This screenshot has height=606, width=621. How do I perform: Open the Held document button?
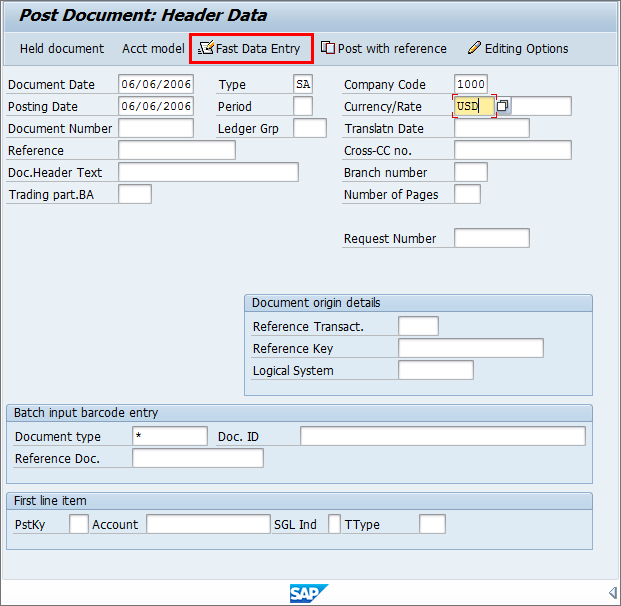coord(61,48)
